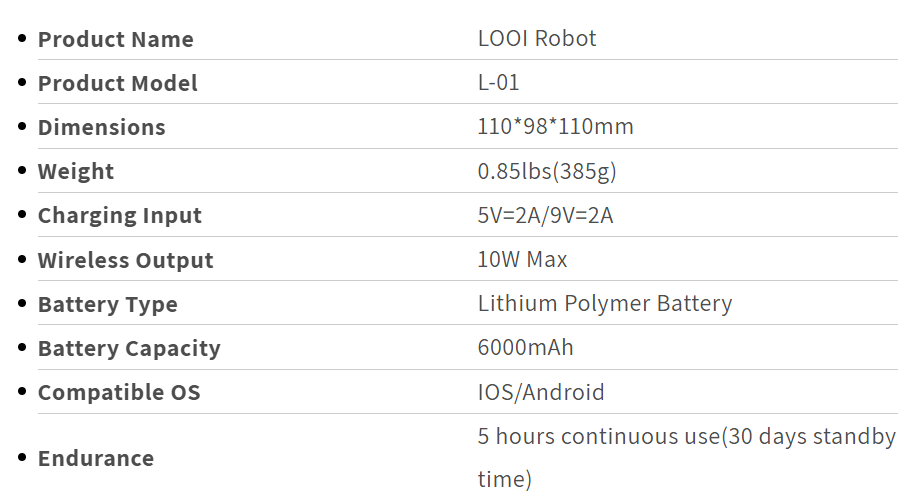904x496 pixels.
Task: Select the 10W Max value
Action: pyautogui.click(x=522, y=260)
